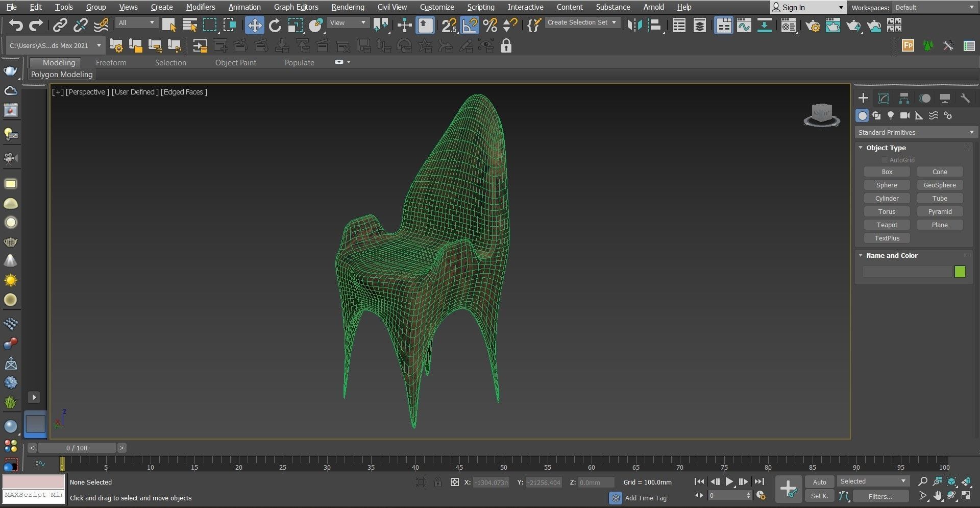
Task: Click the Box primitive button
Action: (x=887, y=172)
